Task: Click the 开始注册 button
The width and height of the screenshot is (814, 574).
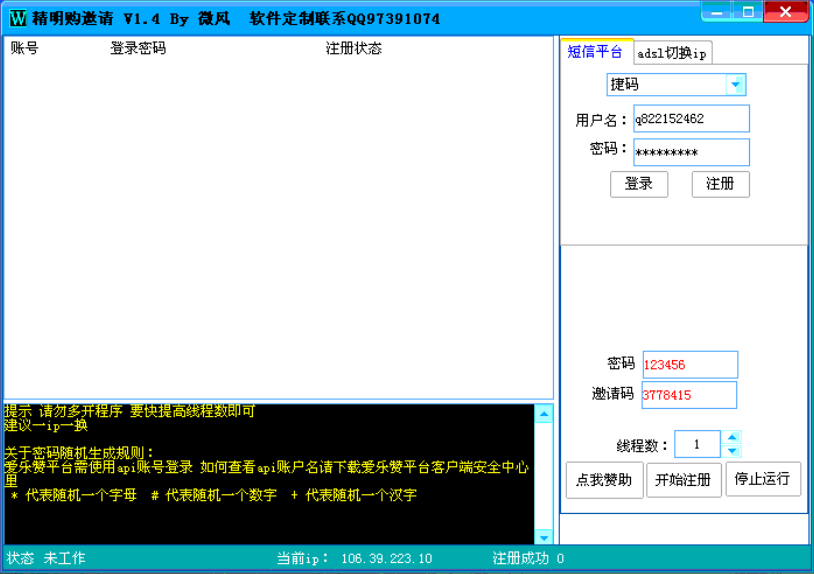Action: click(x=683, y=480)
